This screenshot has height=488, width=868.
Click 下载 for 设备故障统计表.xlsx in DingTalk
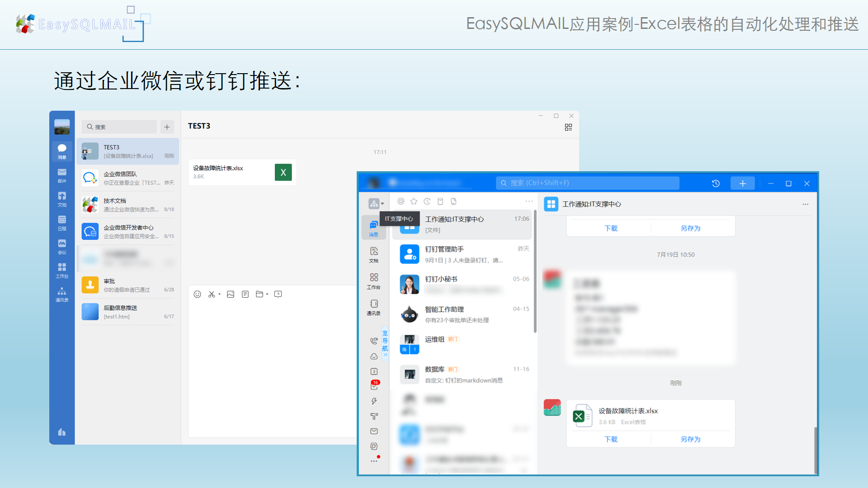point(611,439)
